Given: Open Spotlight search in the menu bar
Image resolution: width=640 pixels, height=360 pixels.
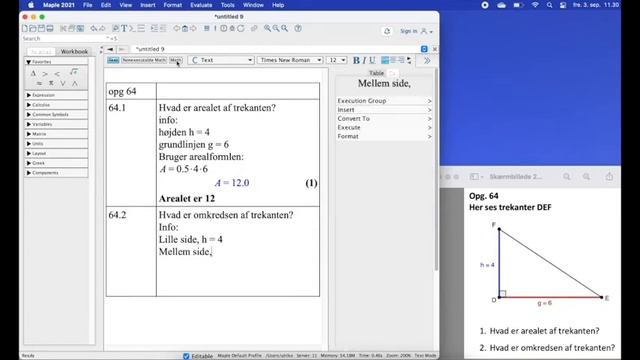Looking at the screenshot, I should point(549,5).
